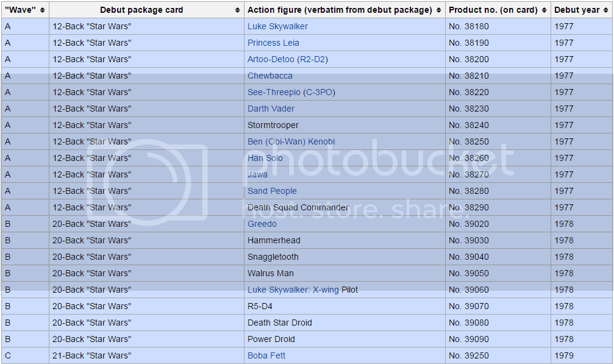This screenshot has height=364, width=614.
Task: Open the Darth Vader link
Action: (271, 109)
